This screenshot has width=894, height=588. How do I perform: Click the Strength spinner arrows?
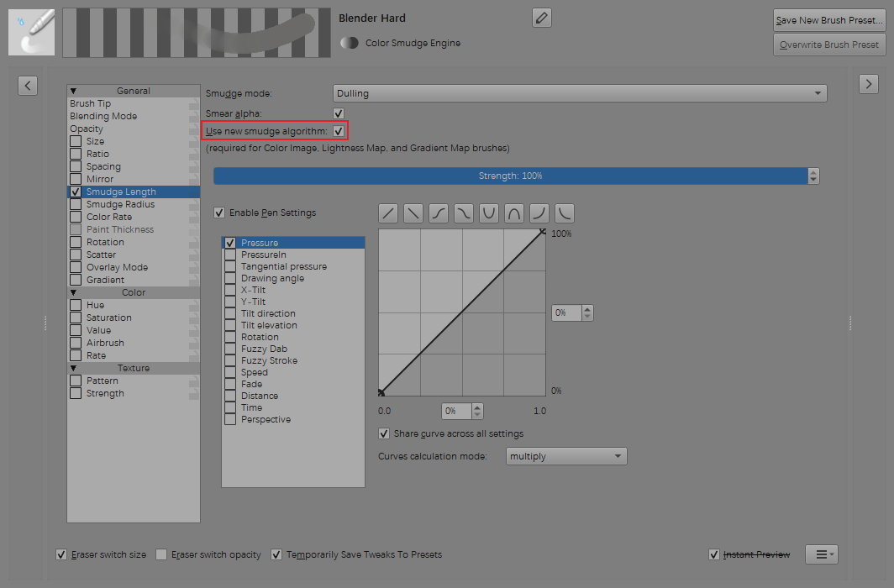coord(813,176)
